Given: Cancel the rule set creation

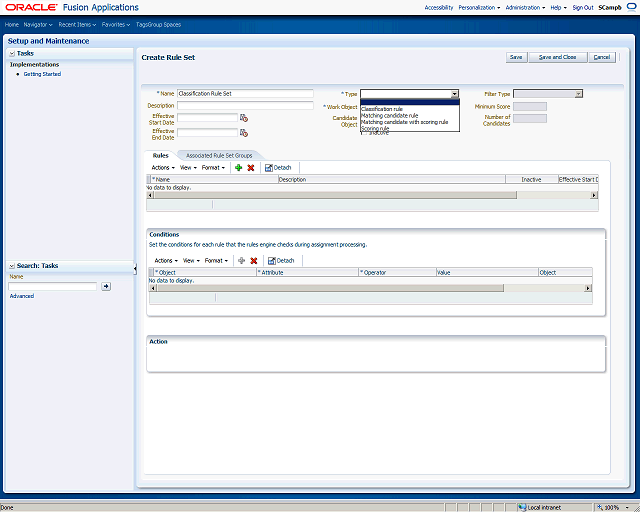Looking at the screenshot, I should click(x=602, y=57).
